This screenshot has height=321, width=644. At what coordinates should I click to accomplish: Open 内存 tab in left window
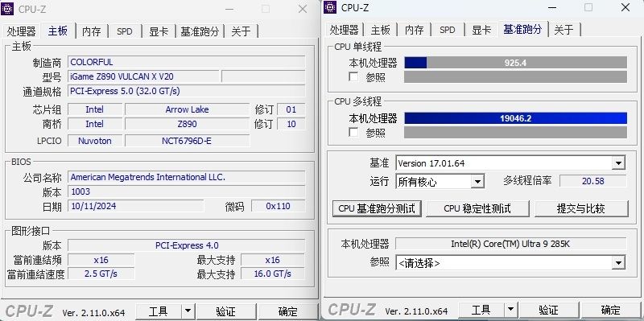[91, 31]
